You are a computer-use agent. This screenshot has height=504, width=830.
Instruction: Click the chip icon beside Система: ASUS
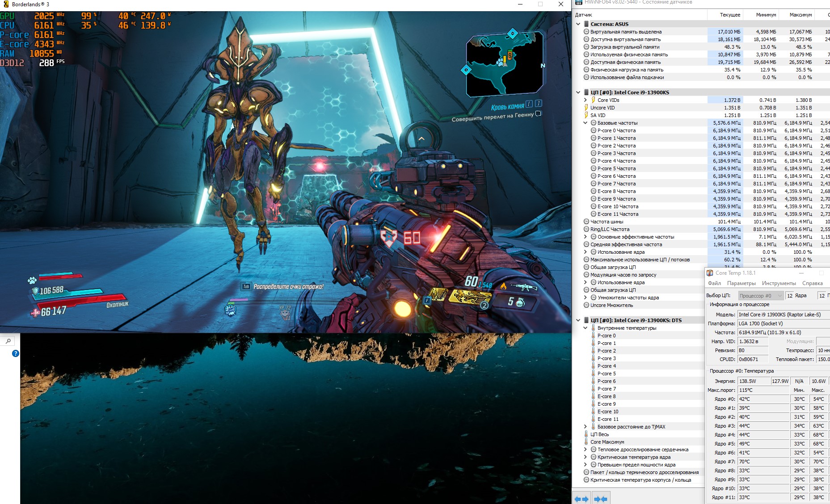[x=586, y=24]
